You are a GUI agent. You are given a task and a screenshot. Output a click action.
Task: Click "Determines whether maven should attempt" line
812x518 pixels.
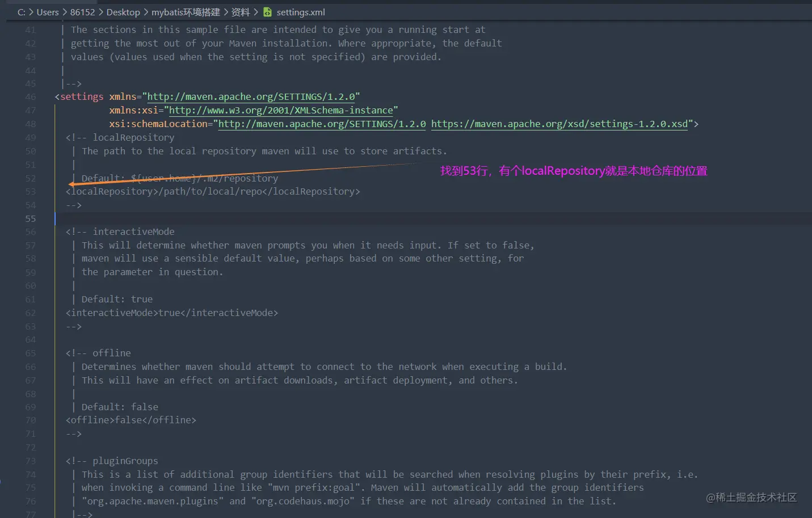(324, 367)
